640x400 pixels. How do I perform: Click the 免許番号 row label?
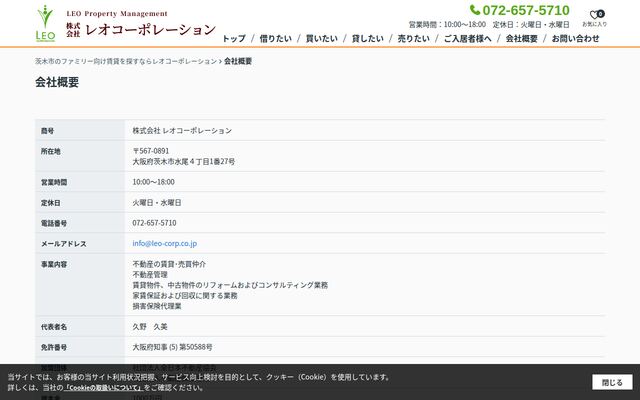pyautogui.click(x=54, y=347)
